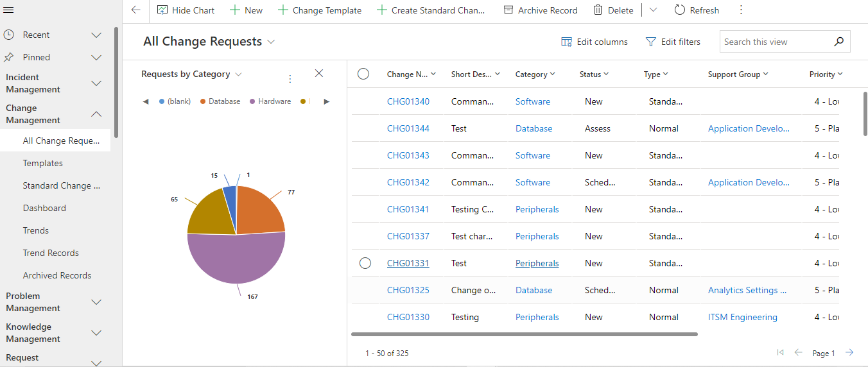Open the All Change Requests view dropdown
Image resolution: width=868 pixels, height=367 pixels.
(271, 42)
